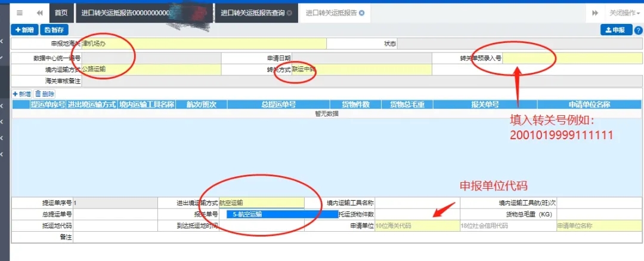Close the active 进口转关运抵报告 tab
644x261 pixels.
click(x=361, y=13)
